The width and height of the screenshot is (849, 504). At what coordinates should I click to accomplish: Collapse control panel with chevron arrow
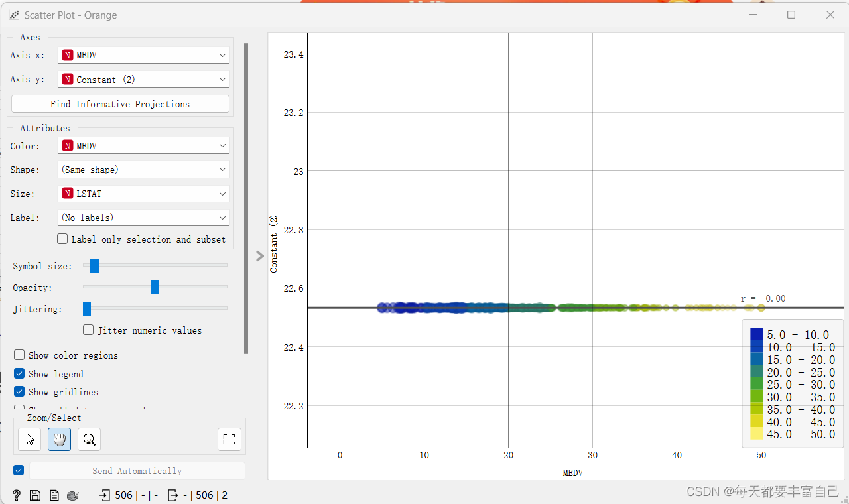260,256
